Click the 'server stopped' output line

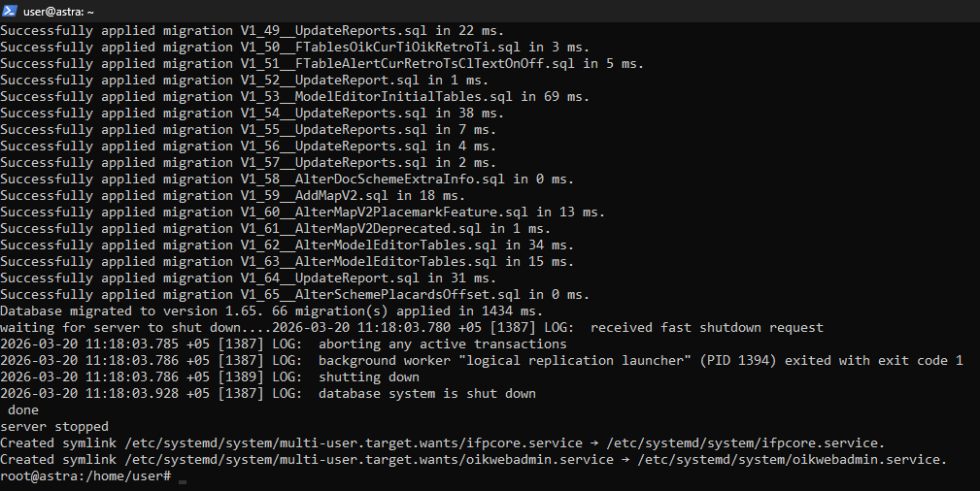(54, 427)
